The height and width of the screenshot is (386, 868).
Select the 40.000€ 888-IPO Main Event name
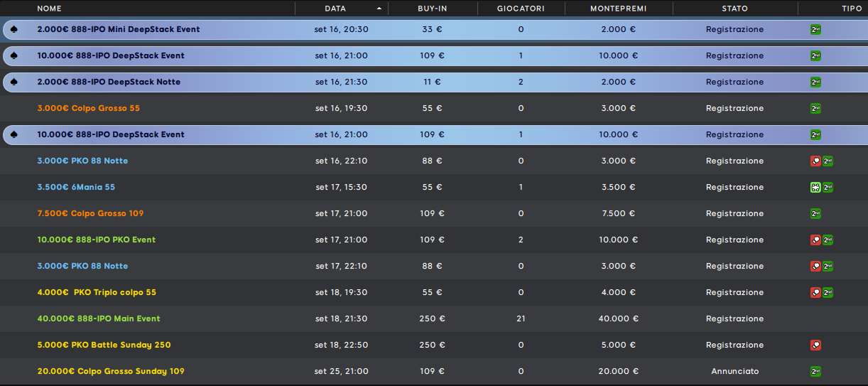click(x=99, y=319)
